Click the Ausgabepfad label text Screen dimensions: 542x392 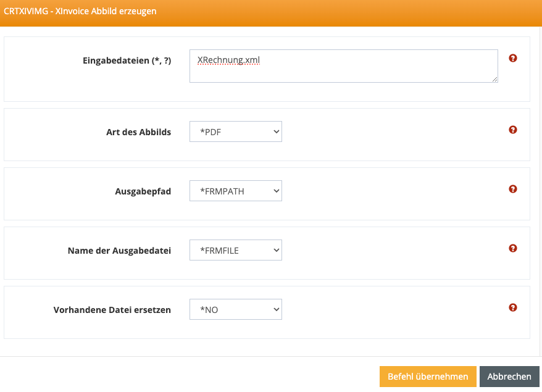point(143,191)
